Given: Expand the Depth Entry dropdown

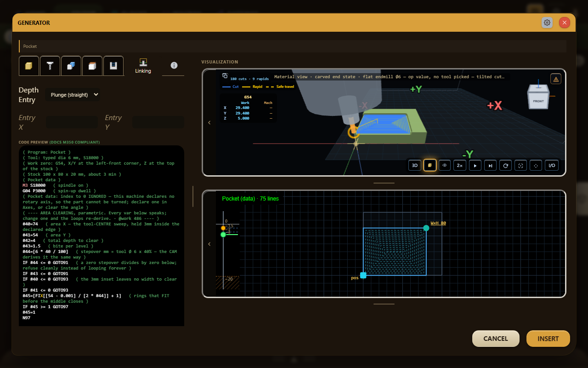Looking at the screenshot, I should 73,95.
